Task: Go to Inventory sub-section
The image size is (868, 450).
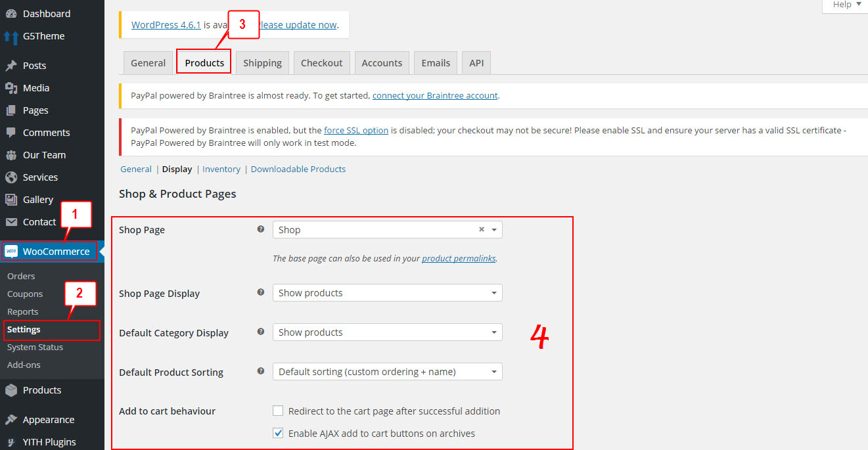Action: 221,169
